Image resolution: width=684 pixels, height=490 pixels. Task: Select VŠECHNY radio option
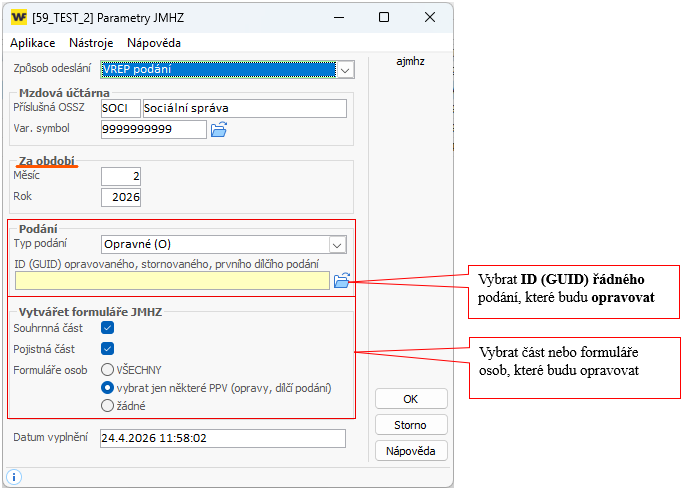(108, 369)
